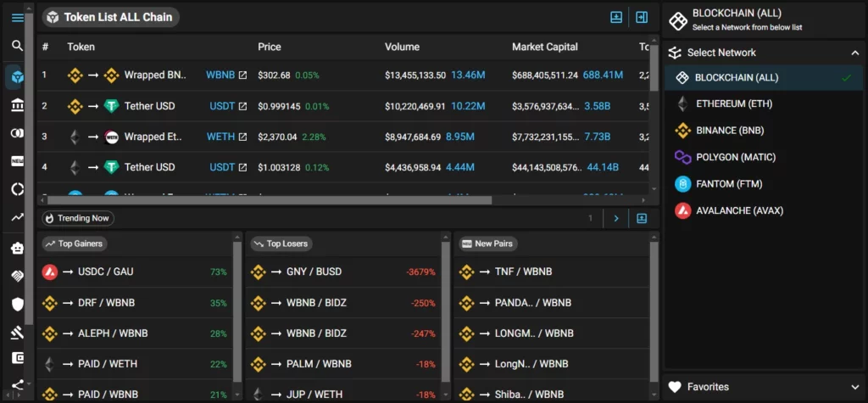868x403 pixels.
Task: Open the overlapping circles sidebar icon
Action: (x=18, y=133)
